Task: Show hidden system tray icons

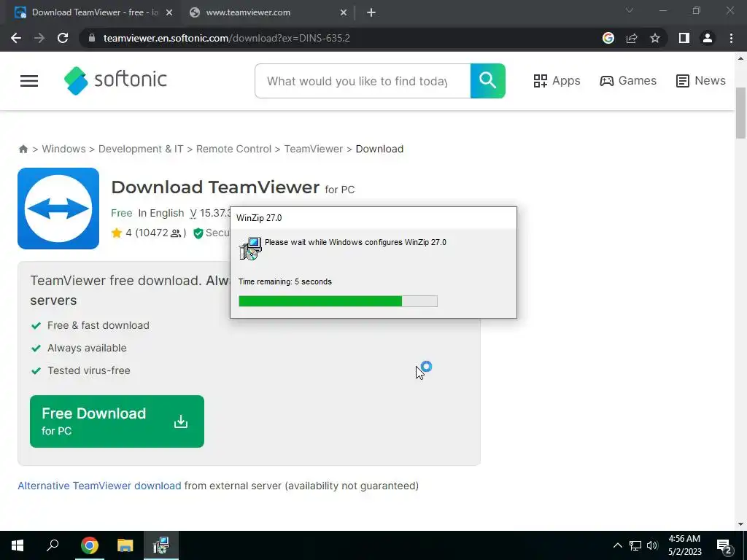Action: tap(617, 545)
